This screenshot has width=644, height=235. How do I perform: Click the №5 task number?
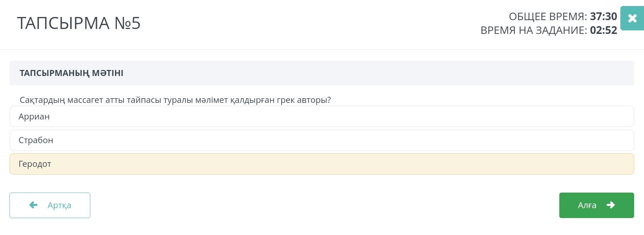pyautogui.click(x=127, y=23)
